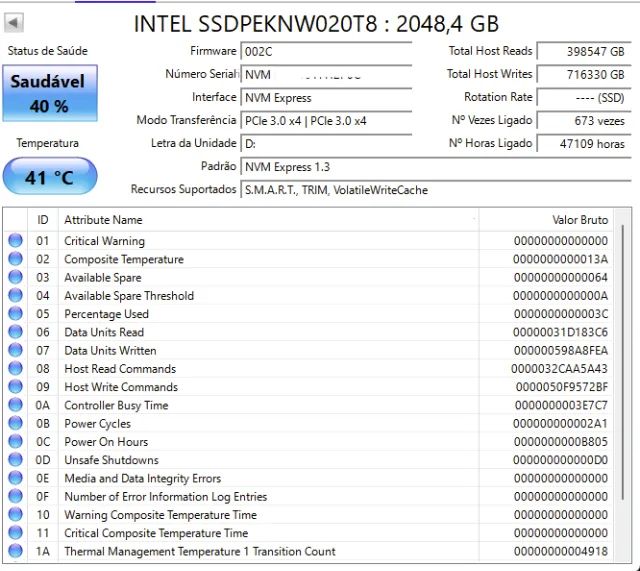Select the status circle for Unsafe Shutdowns
This screenshot has width=640, height=571.
16,460
